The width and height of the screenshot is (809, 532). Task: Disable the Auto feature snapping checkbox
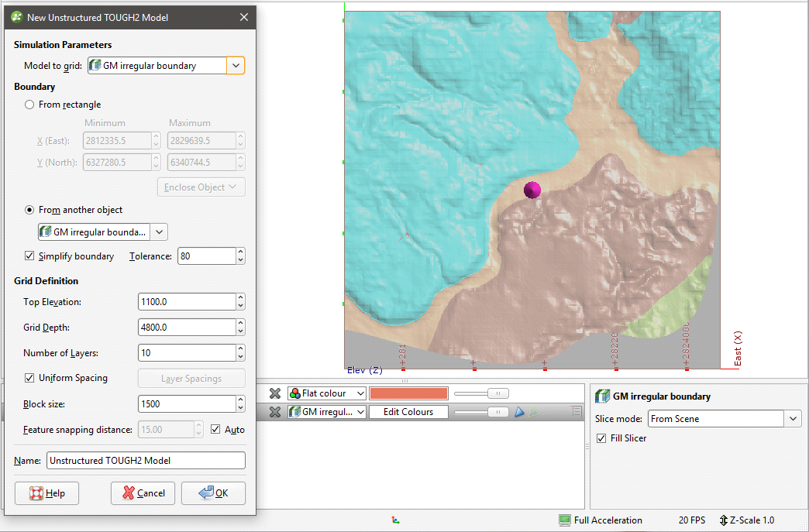[x=215, y=429]
